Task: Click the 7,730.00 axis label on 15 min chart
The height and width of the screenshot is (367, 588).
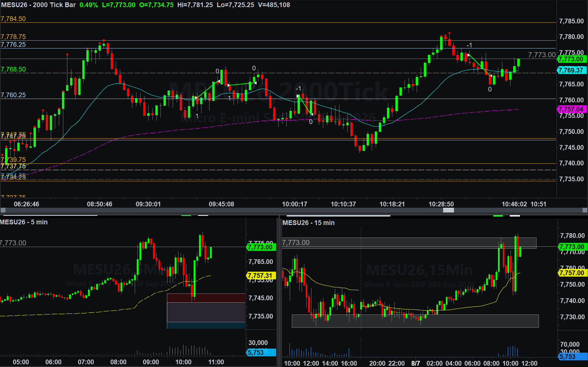Action: pos(572,317)
